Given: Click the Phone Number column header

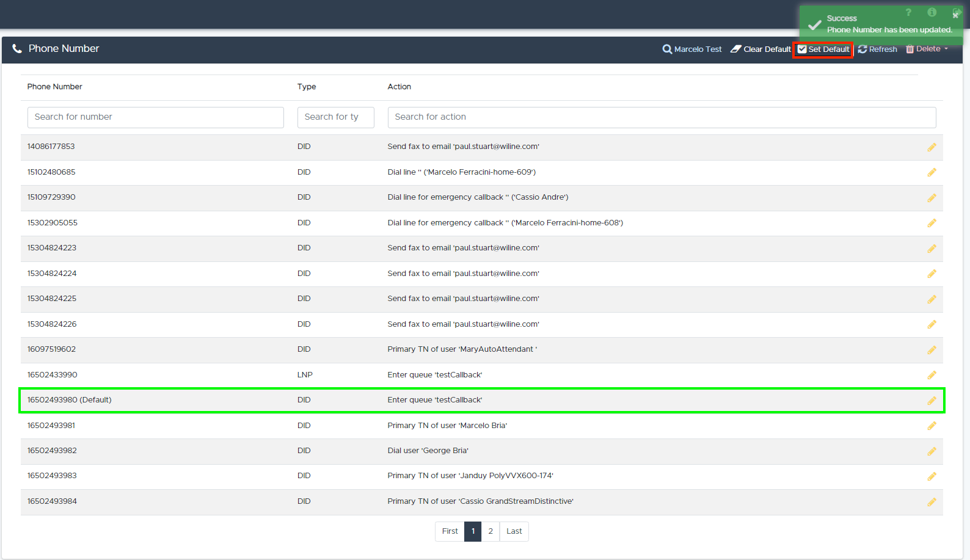Looking at the screenshot, I should coord(54,87).
